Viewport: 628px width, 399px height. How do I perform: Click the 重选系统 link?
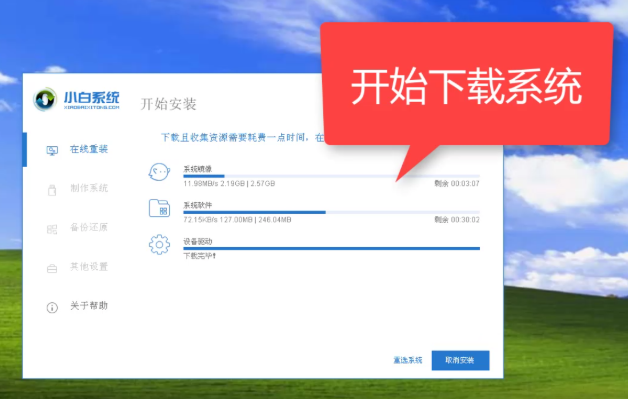[x=408, y=360]
